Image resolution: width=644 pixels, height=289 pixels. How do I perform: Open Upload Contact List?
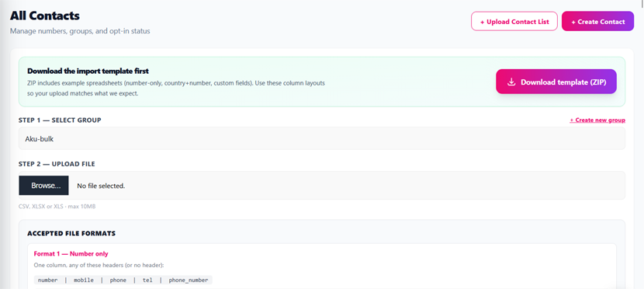pos(514,22)
